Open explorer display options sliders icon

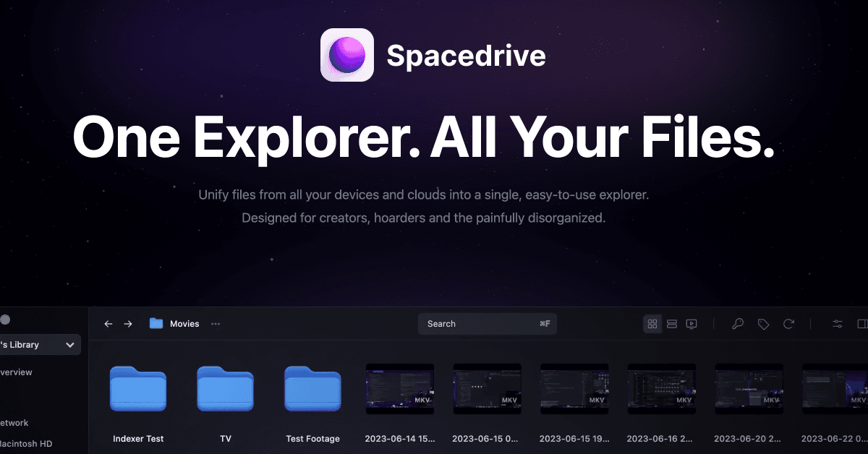[838, 324]
